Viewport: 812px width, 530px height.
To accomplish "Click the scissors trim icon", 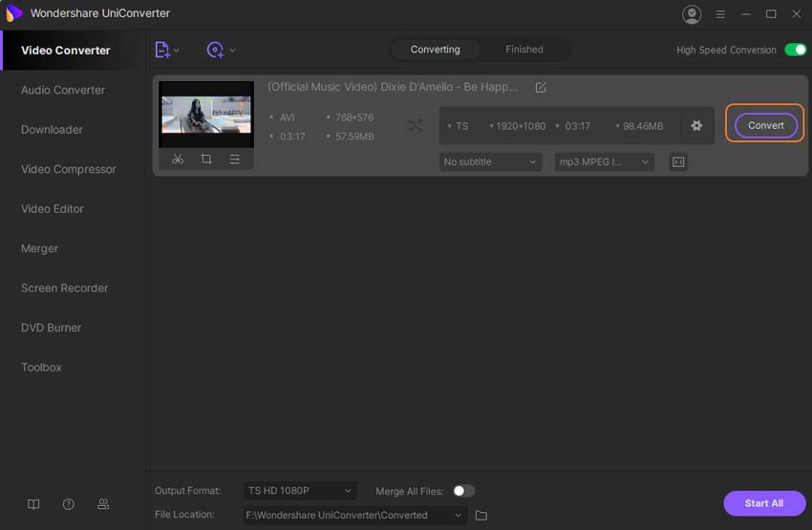I will 178,159.
